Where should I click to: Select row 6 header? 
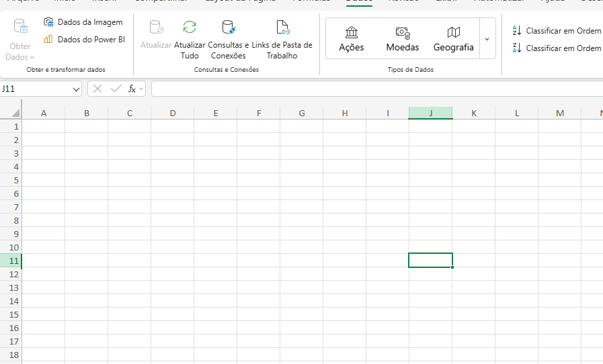tap(11, 193)
